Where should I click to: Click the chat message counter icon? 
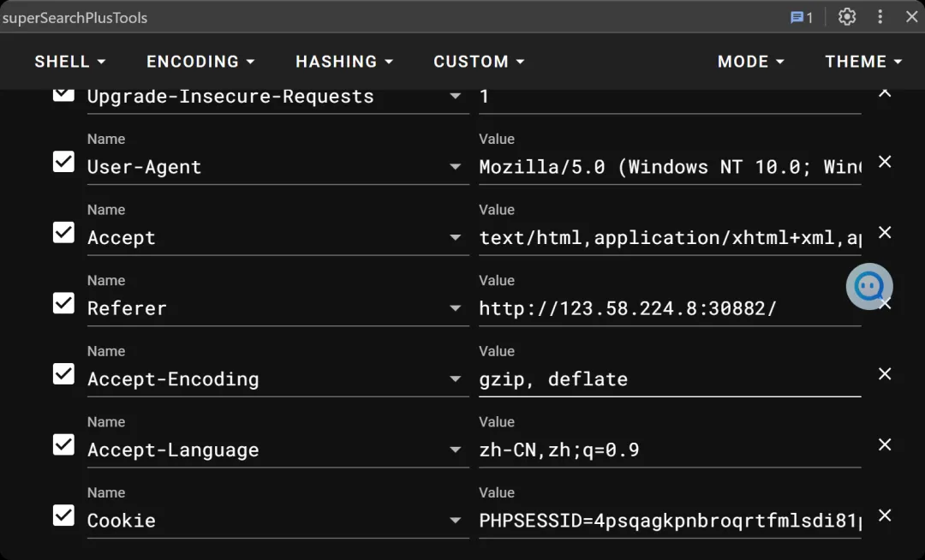[x=801, y=17]
